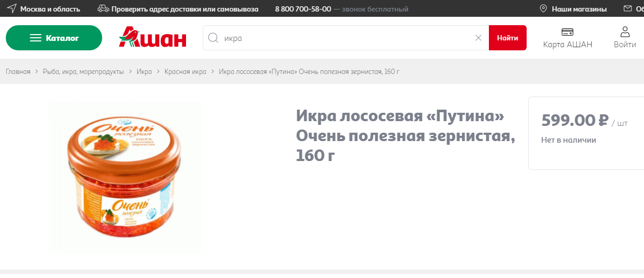Click the delivery car icon
644x278 pixels.
103,9
